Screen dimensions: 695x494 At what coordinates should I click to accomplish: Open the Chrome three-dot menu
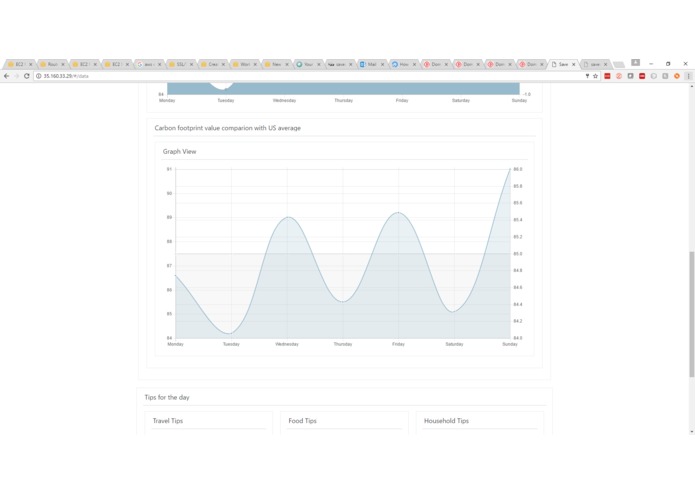coord(688,76)
